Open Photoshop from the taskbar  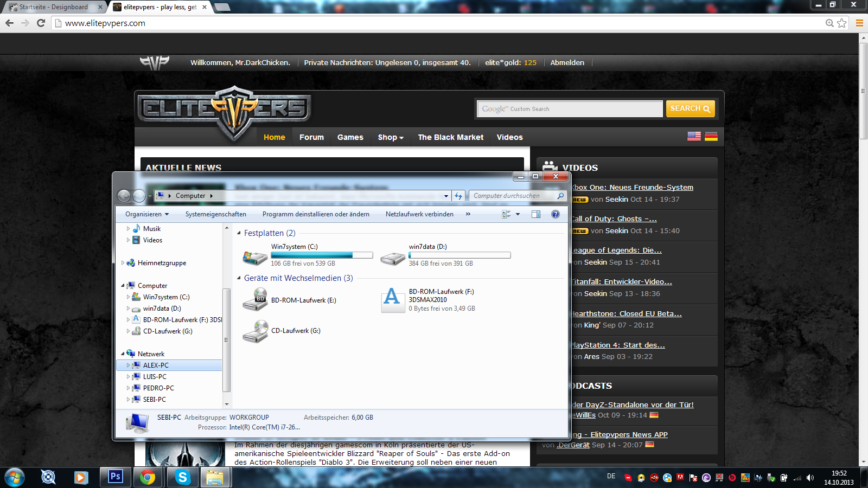point(116,477)
